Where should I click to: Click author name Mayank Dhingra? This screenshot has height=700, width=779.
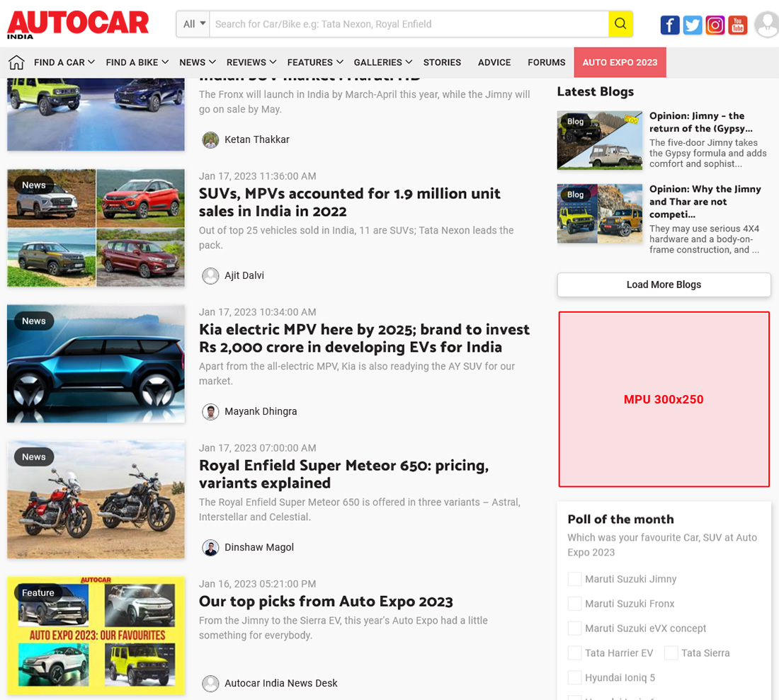(261, 411)
